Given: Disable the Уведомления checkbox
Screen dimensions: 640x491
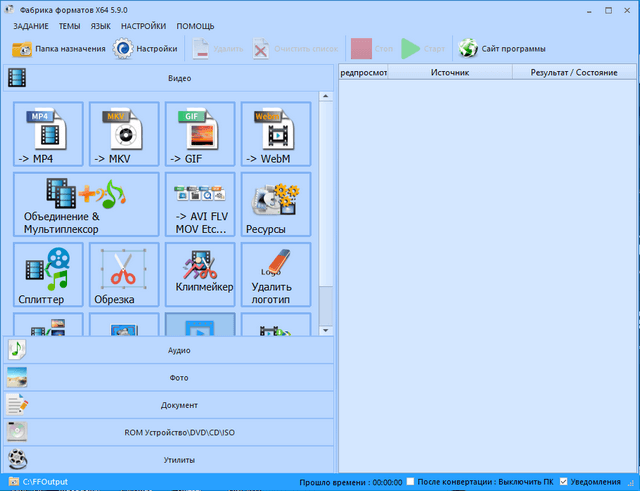Looking at the screenshot, I should click(x=566, y=482).
